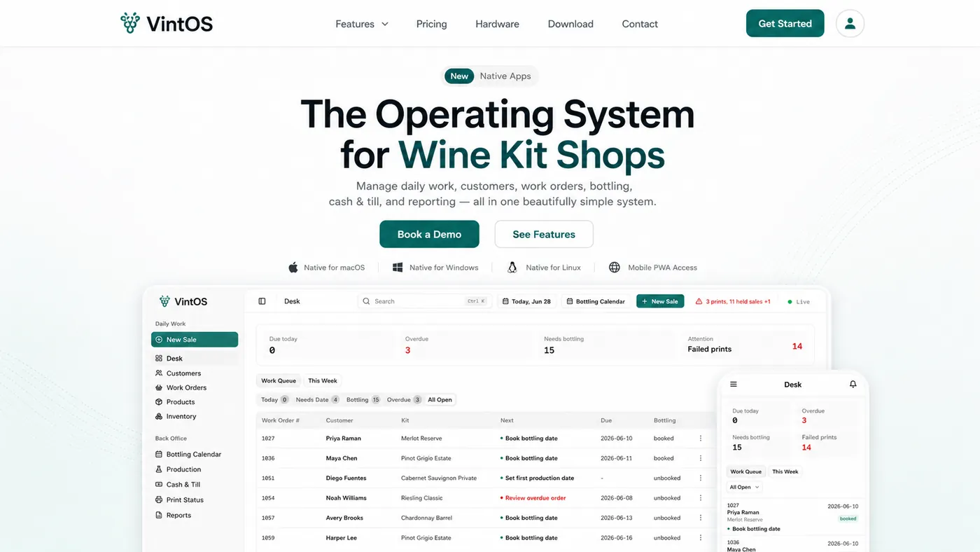Click the Apple logo beside Native for macOS

click(x=293, y=268)
